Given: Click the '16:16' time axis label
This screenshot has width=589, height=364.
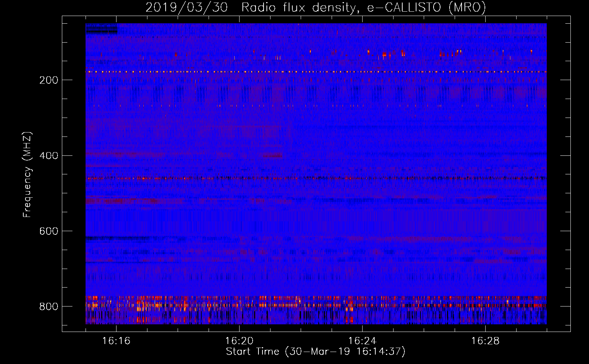Looking at the screenshot, I should [116, 341].
